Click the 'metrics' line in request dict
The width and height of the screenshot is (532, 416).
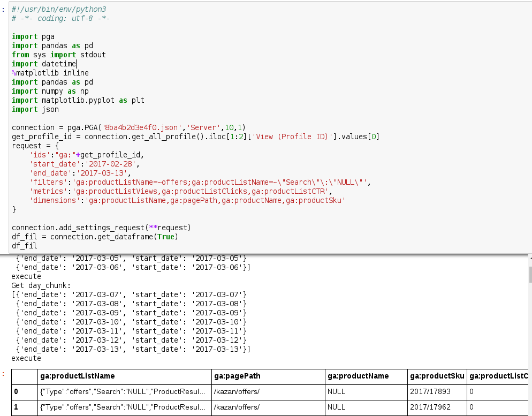pyautogui.click(x=181, y=192)
